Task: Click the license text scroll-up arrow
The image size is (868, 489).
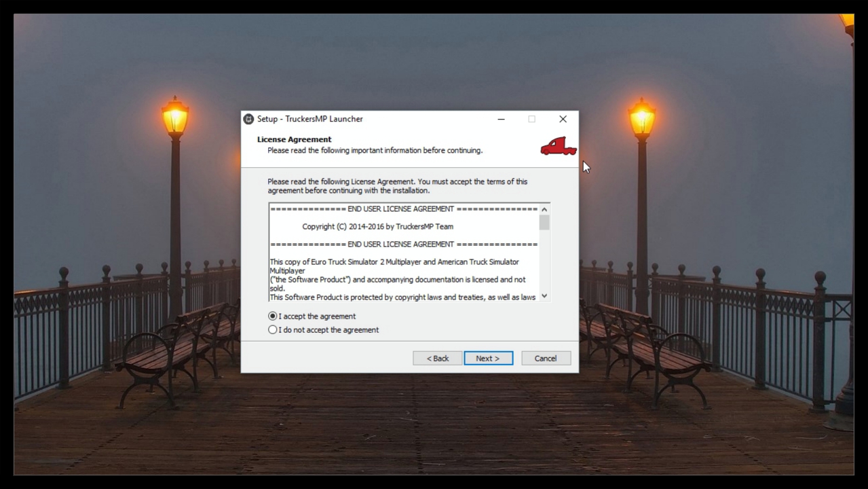Action: [x=544, y=209]
